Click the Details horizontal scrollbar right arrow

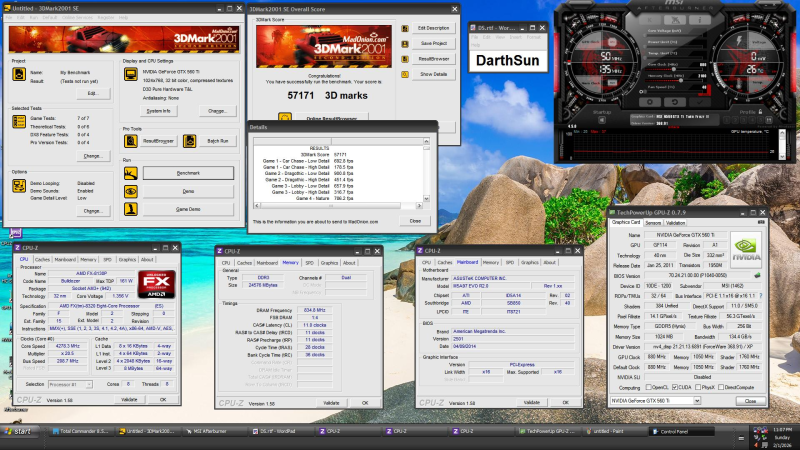[x=419, y=206]
